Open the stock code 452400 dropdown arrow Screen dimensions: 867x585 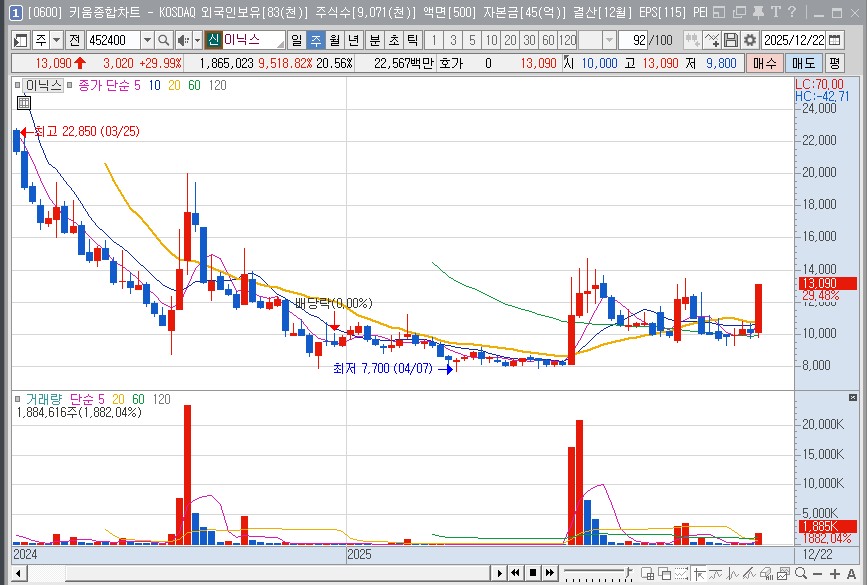(147, 40)
